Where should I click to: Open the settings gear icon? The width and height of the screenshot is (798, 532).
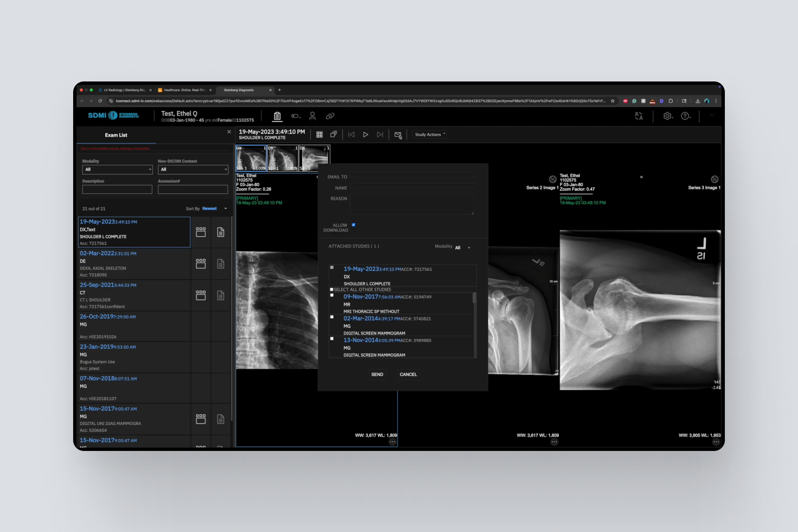(x=667, y=116)
